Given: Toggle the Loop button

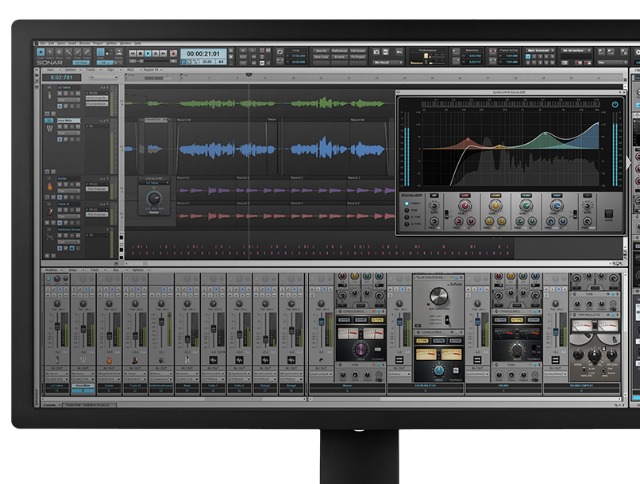Looking at the screenshot, I should tap(280, 52).
